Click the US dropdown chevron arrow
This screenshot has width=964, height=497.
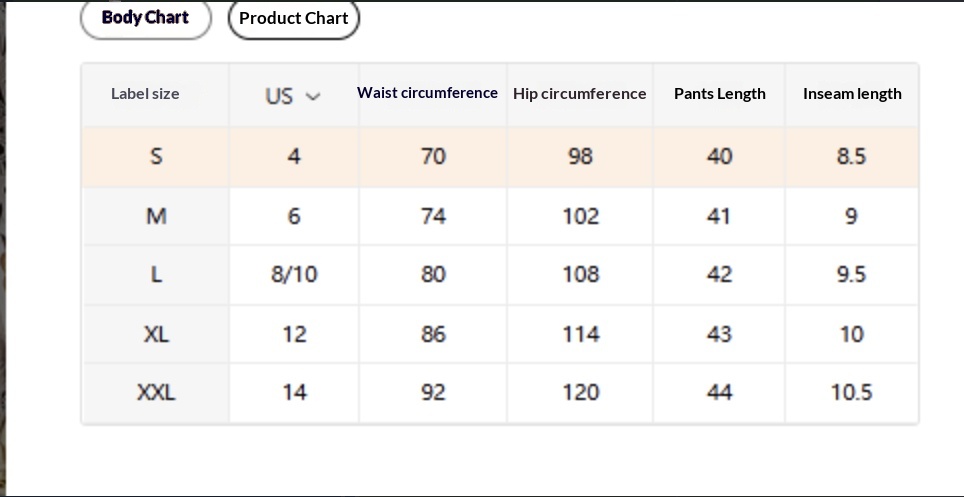pyautogui.click(x=313, y=97)
